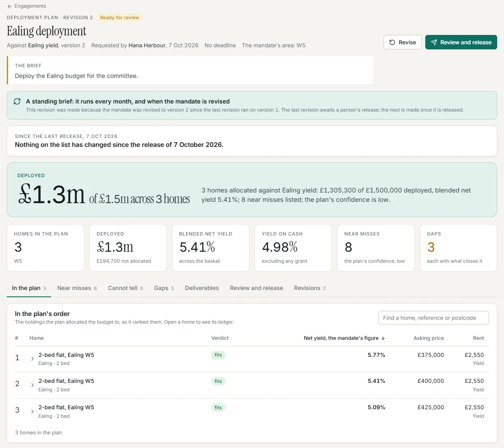Open the Deliverables tab

point(202,288)
